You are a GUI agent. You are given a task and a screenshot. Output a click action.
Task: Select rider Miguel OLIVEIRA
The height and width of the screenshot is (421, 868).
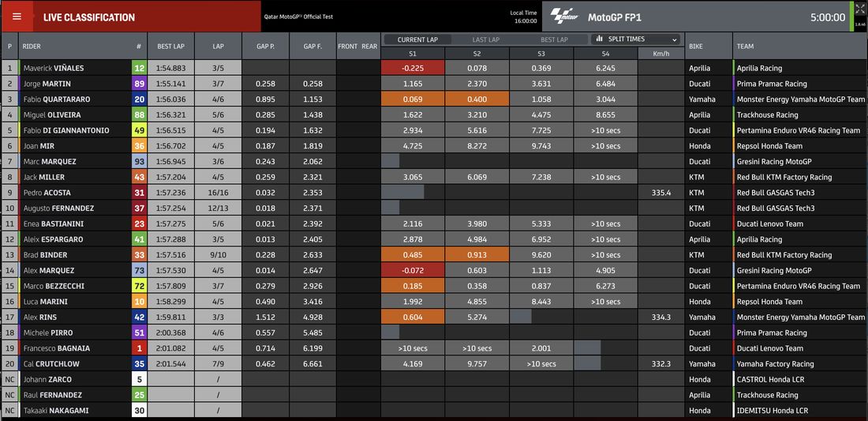(x=52, y=115)
